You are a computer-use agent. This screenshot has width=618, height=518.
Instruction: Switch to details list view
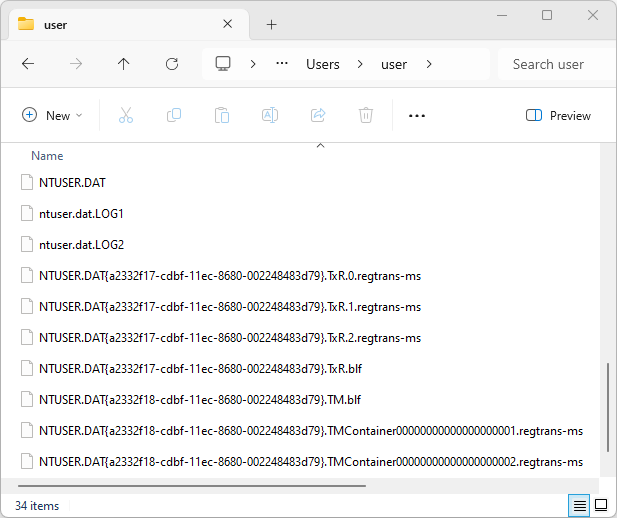coord(579,506)
